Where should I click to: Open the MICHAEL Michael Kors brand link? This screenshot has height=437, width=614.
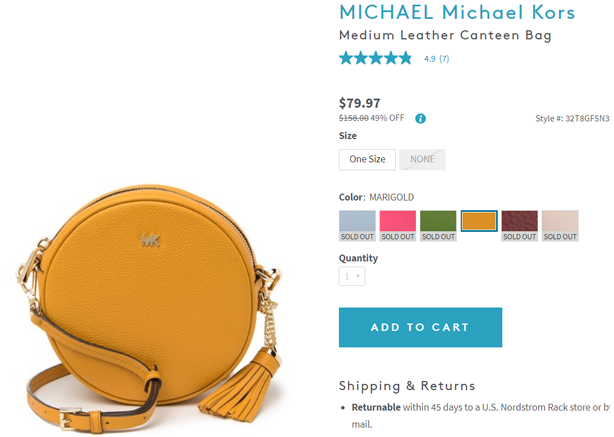(457, 12)
